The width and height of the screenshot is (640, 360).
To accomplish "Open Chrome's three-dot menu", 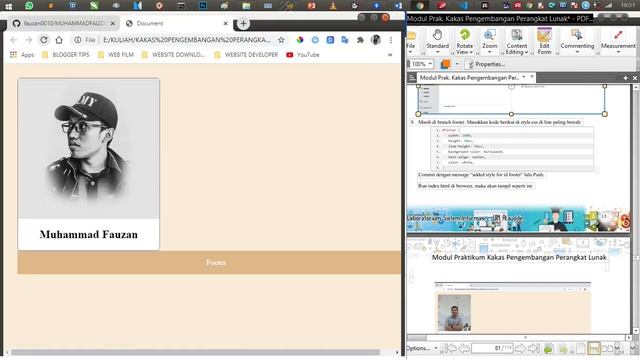I will pos(391,40).
